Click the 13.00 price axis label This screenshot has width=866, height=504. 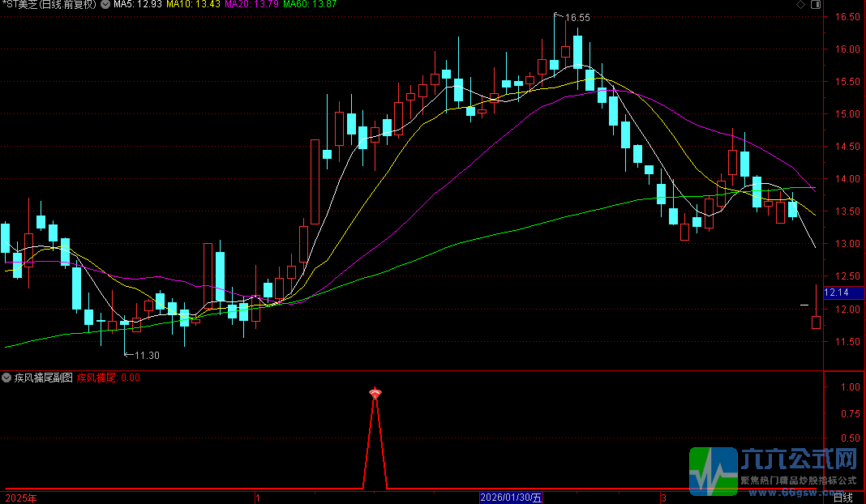847,244
